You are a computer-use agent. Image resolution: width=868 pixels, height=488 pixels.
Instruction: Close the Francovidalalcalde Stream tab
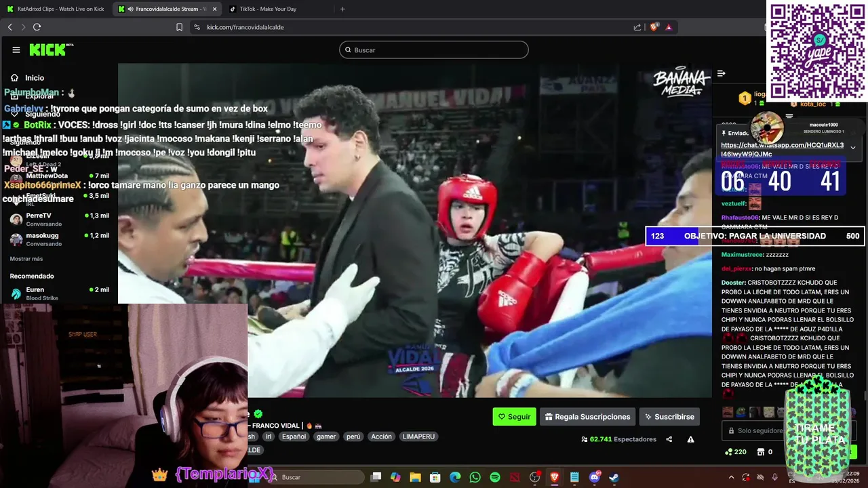(215, 9)
